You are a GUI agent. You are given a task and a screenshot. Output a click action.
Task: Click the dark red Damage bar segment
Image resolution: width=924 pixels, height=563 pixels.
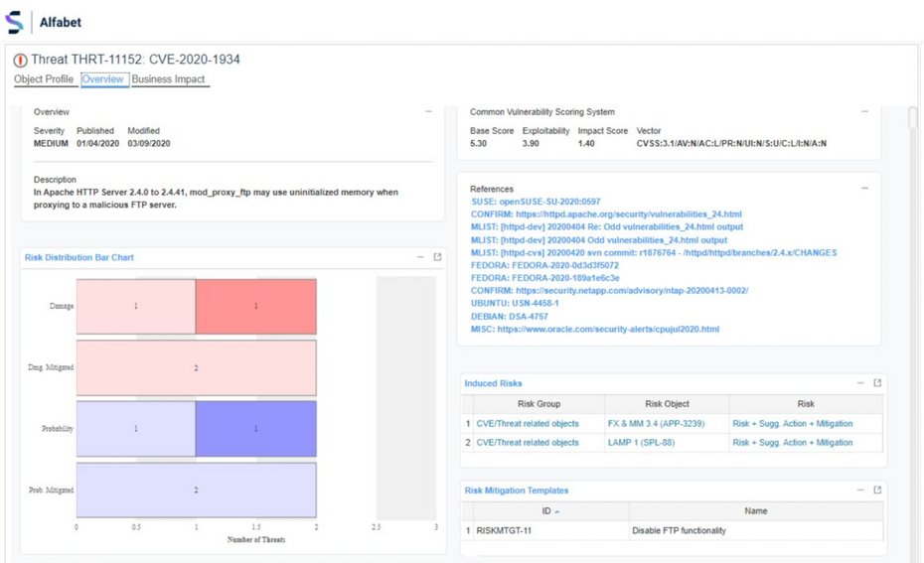[255, 306]
